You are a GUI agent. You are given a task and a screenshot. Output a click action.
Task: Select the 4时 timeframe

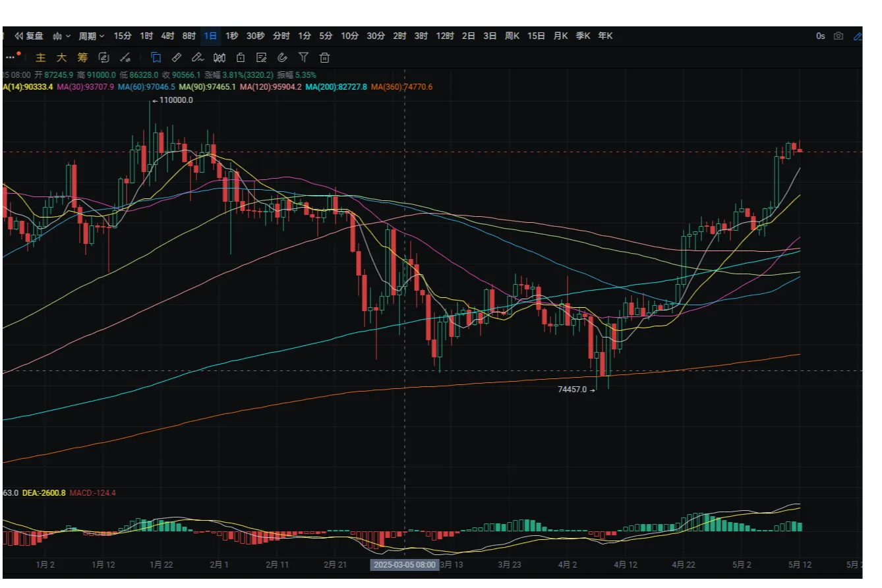167,36
